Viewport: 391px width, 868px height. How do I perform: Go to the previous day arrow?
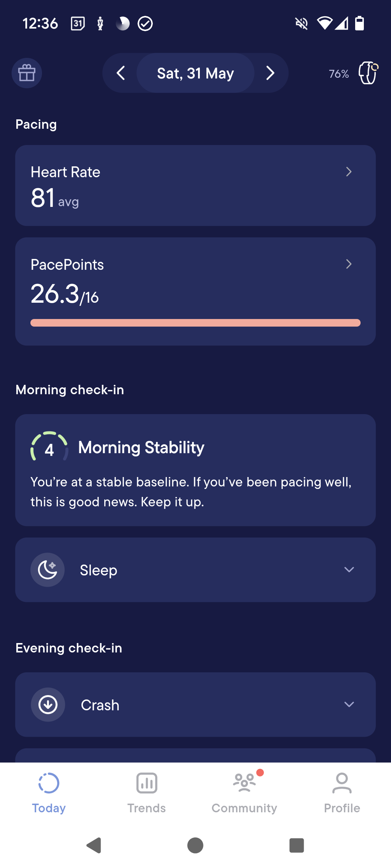click(x=121, y=73)
